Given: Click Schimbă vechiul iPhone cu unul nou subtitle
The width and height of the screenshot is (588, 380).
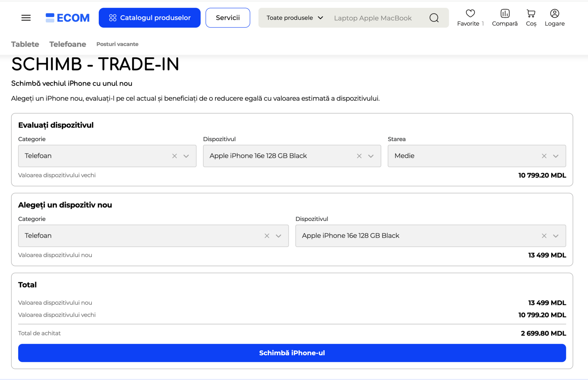Looking at the screenshot, I should point(72,84).
